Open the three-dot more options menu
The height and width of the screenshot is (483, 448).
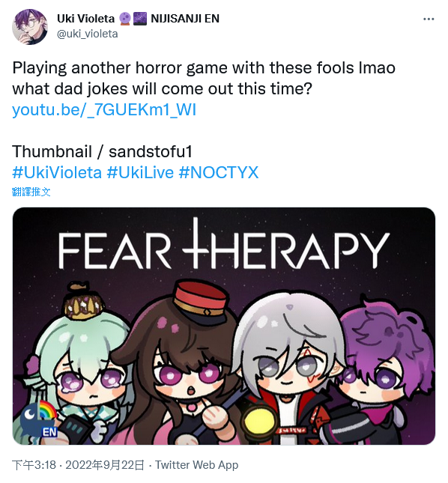[x=429, y=19]
